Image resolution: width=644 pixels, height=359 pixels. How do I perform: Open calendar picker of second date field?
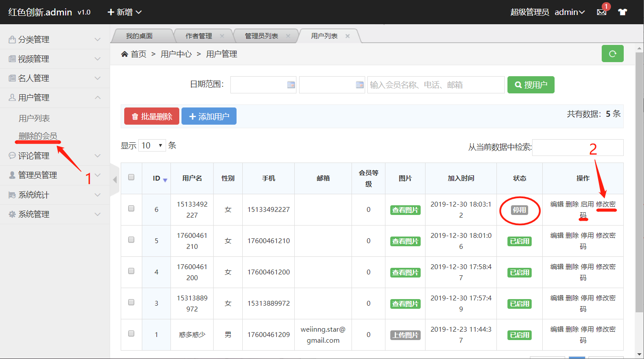360,85
